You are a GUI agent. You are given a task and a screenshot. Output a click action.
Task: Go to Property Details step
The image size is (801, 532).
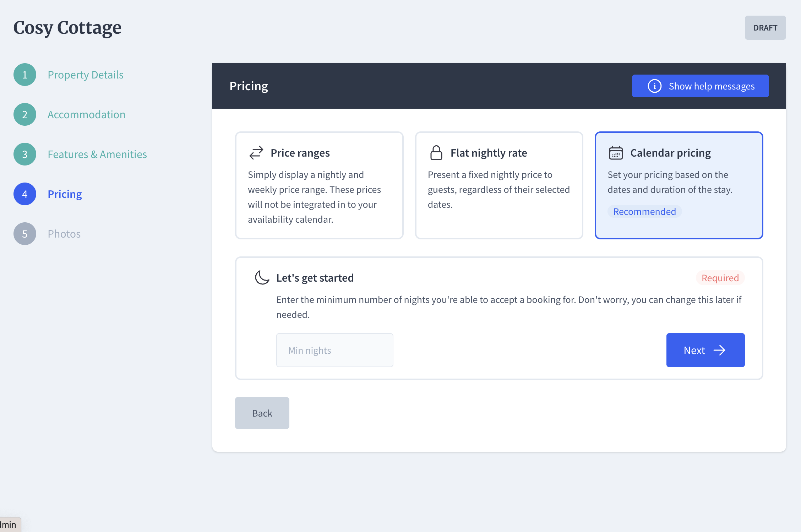pyautogui.click(x=86, y=75)
